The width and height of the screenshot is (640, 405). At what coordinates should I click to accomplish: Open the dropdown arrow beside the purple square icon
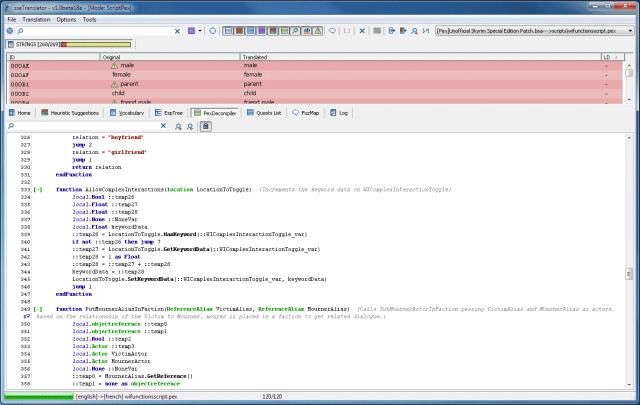[x=200, y=31]
